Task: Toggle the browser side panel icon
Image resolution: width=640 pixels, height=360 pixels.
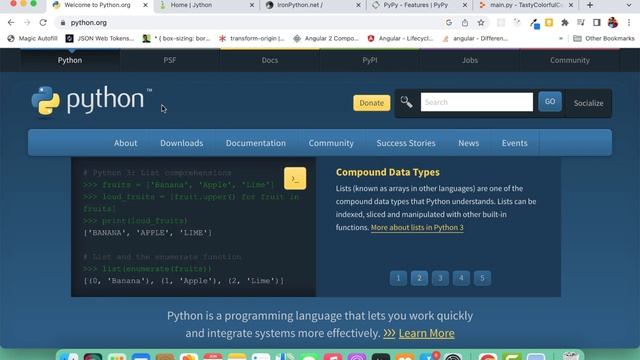Action: click(x=597, y=23)
